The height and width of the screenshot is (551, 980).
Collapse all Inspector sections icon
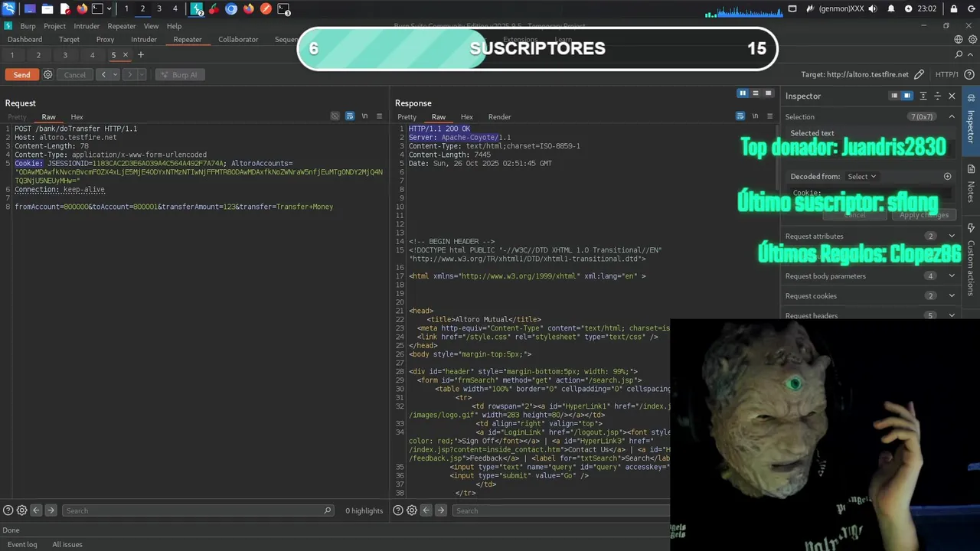(937, 96)
